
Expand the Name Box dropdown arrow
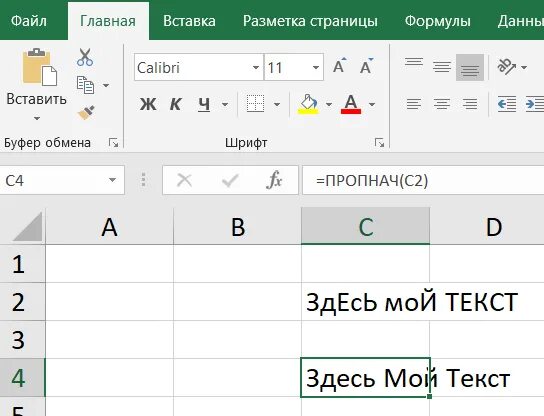coord(112,180)
